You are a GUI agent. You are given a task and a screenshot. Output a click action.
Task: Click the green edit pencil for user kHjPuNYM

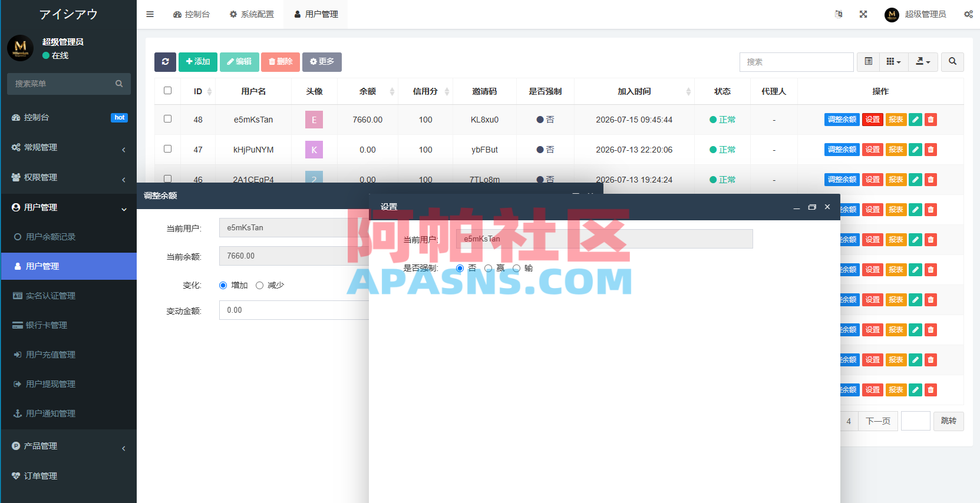(915, 150)
